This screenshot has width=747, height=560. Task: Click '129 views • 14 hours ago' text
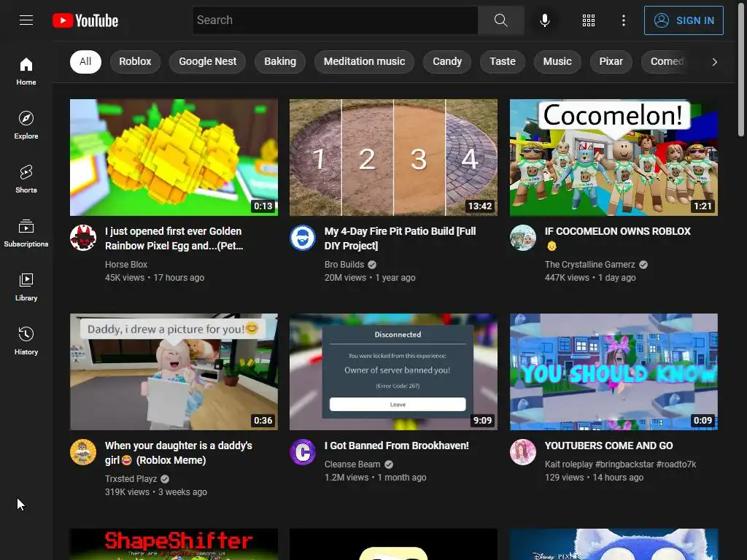pos(594,478)
